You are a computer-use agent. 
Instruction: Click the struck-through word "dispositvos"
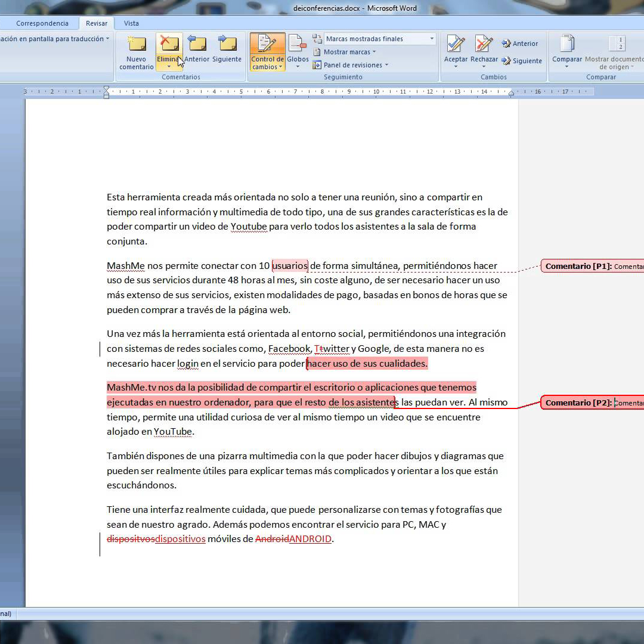pos(131,539)
